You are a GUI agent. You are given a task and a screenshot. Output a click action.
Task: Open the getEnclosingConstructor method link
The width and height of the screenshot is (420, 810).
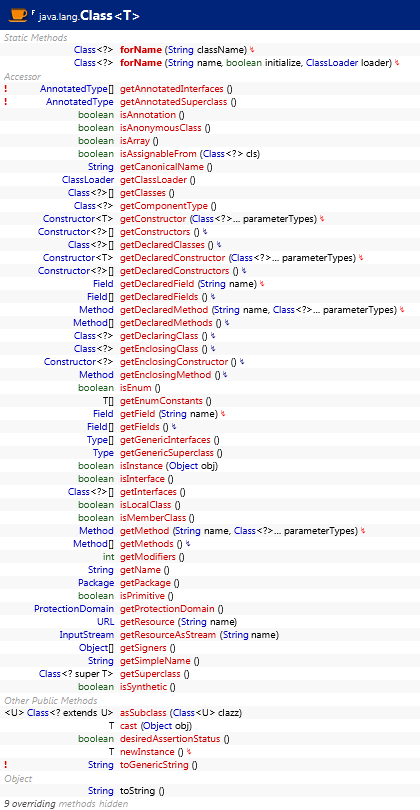pyautogui.click(x=174, y=362)
